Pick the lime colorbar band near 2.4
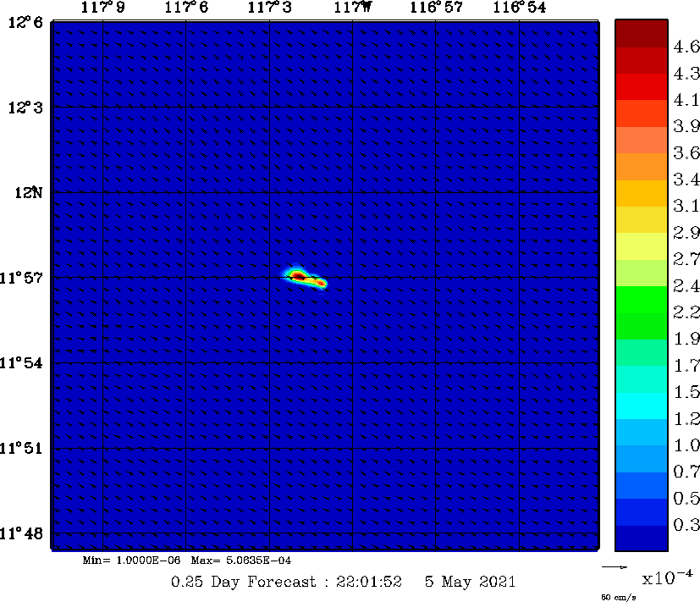 click(x=641, y=273)
